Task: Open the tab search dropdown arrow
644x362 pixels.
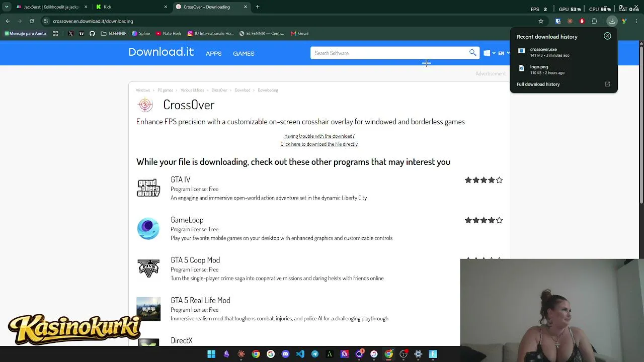Action: [7, 7]
